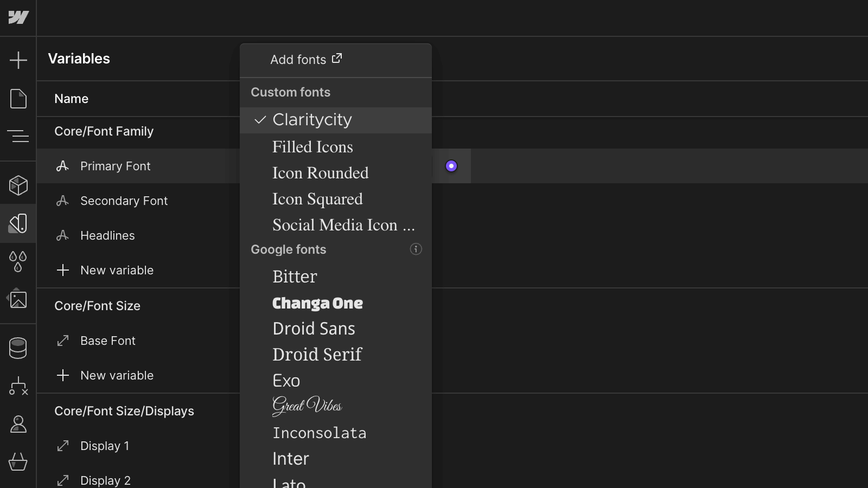Add a New variable under Core/Font Family

(117, 269)
